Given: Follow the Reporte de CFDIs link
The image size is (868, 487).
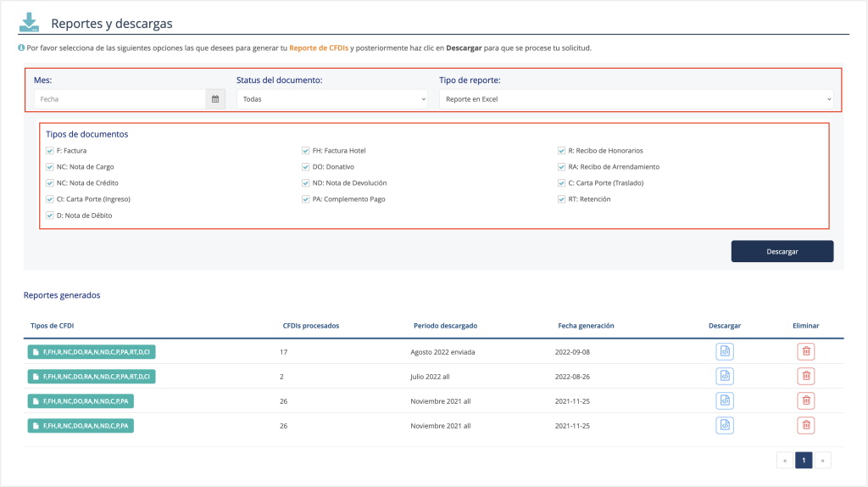Looking at the screenshot, I should [319, 48].
